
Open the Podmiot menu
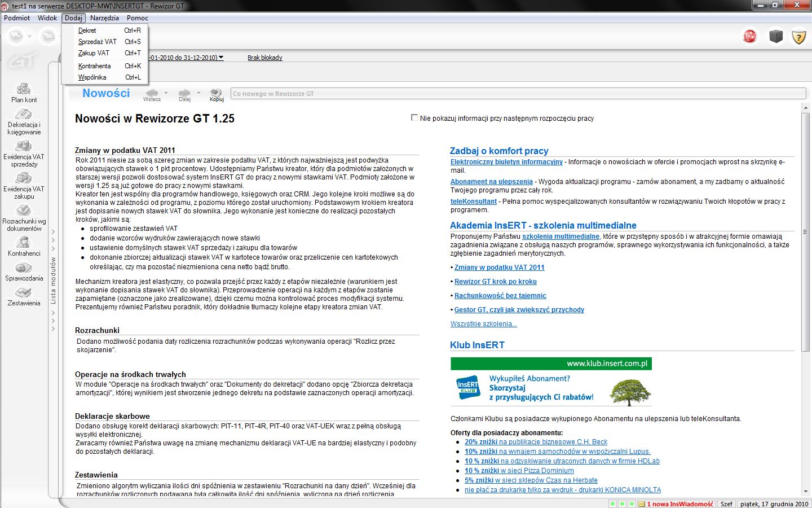tap(17, 18)
